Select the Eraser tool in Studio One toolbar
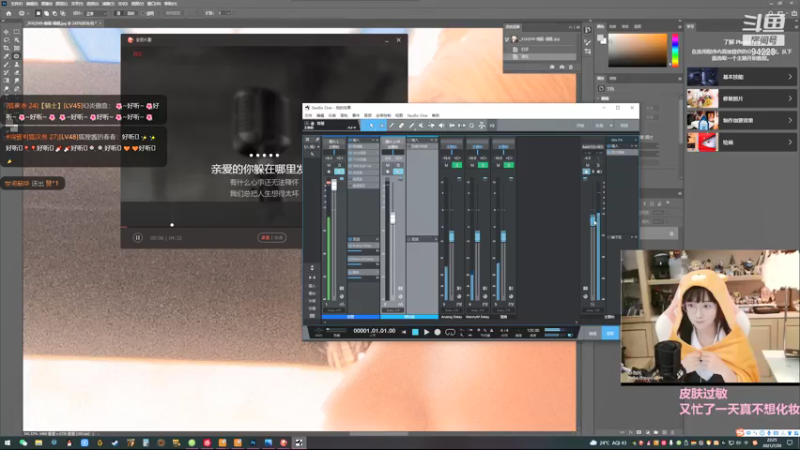800x450 pixels. [x=402, y=126]
